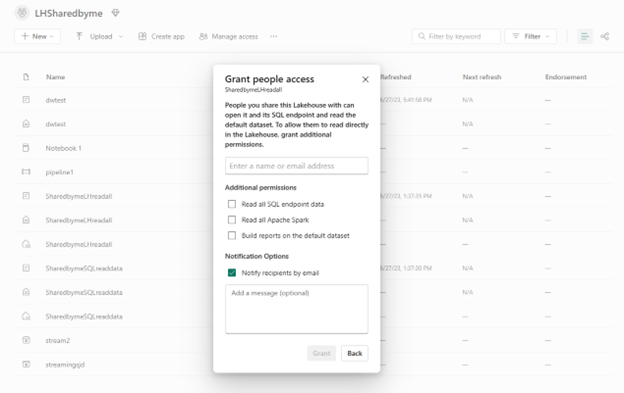The width and height of the screenshot is (624, 393).
Task: Open the list view layout icon
Action: [x=585, y=36]
